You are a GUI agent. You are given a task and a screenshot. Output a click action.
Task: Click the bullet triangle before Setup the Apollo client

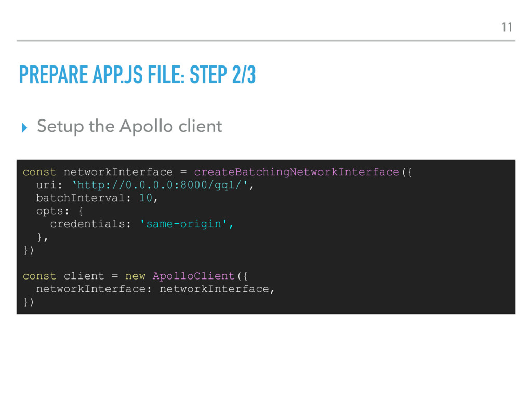[x=24, y=127]
